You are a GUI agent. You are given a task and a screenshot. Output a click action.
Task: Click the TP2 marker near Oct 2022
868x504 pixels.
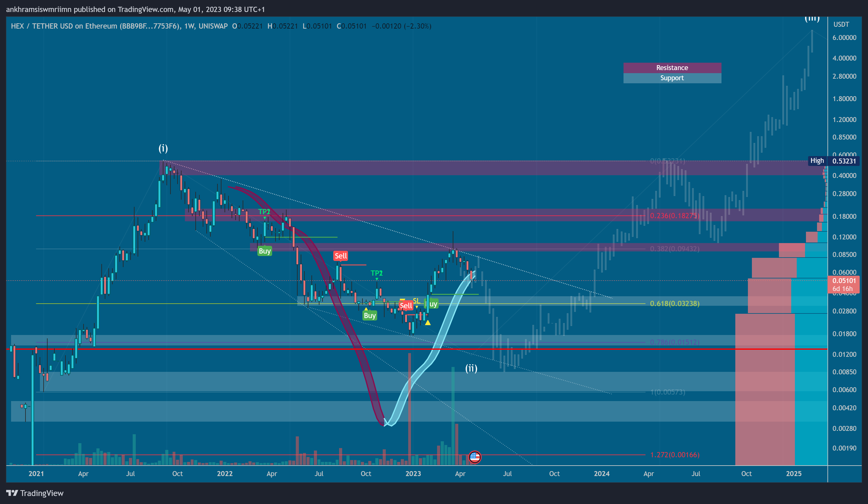coord(377,273)
